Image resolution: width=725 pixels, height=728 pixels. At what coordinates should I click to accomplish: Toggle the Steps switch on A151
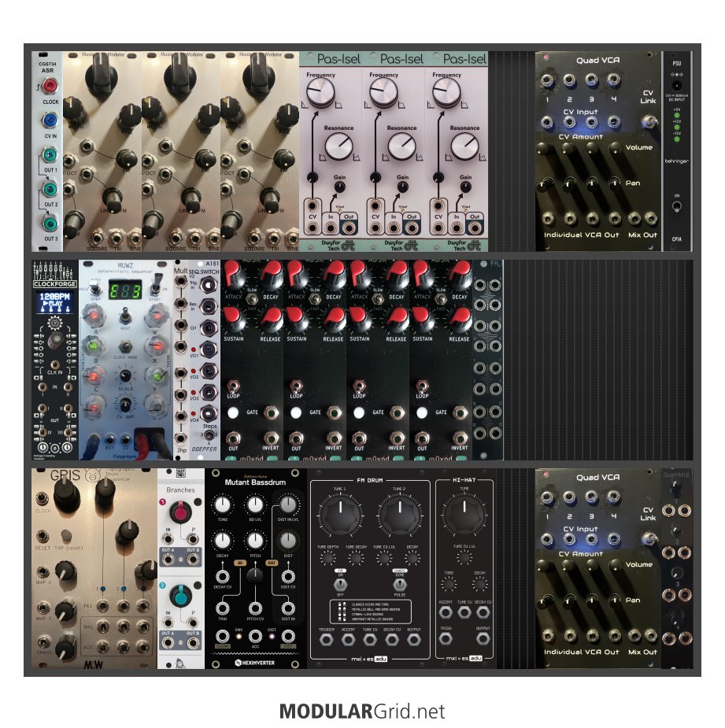pyautogui.click(x=210, y=435)
